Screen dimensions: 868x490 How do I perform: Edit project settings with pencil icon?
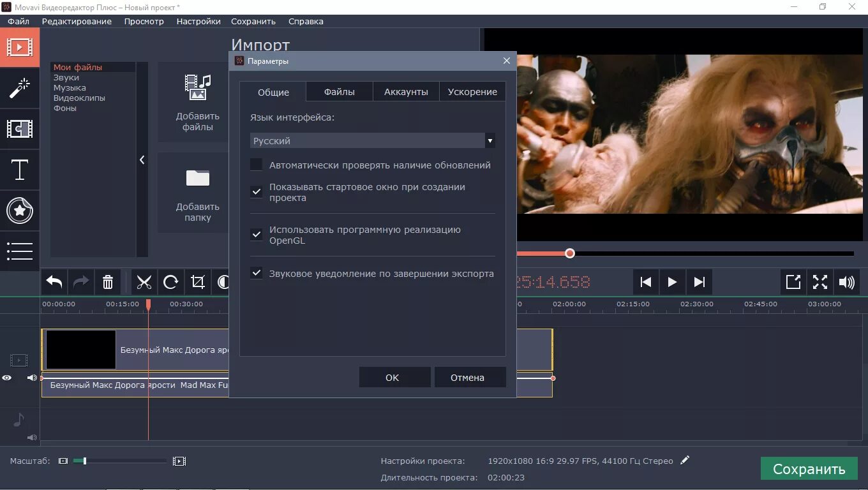point(685,460)
